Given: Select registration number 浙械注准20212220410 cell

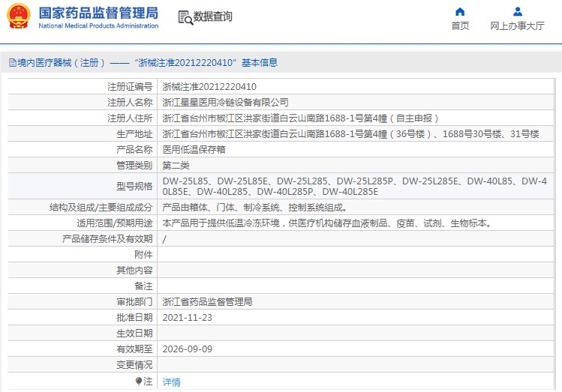Looking at the screenshot, I should point(209,87).
